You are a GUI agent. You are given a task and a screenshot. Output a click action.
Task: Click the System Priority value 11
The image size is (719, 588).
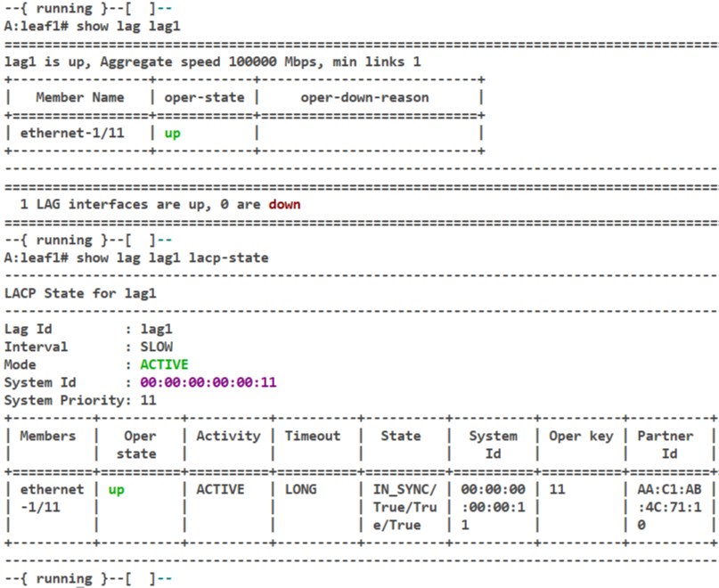click(149, 400)
